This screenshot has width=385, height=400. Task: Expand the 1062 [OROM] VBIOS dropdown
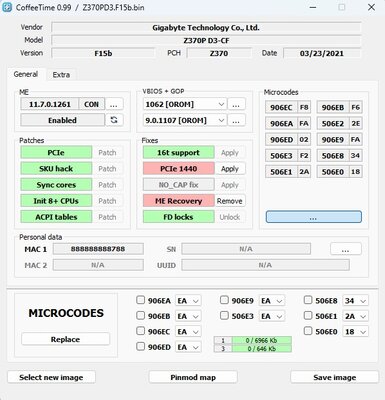click(x=185, y=104)
